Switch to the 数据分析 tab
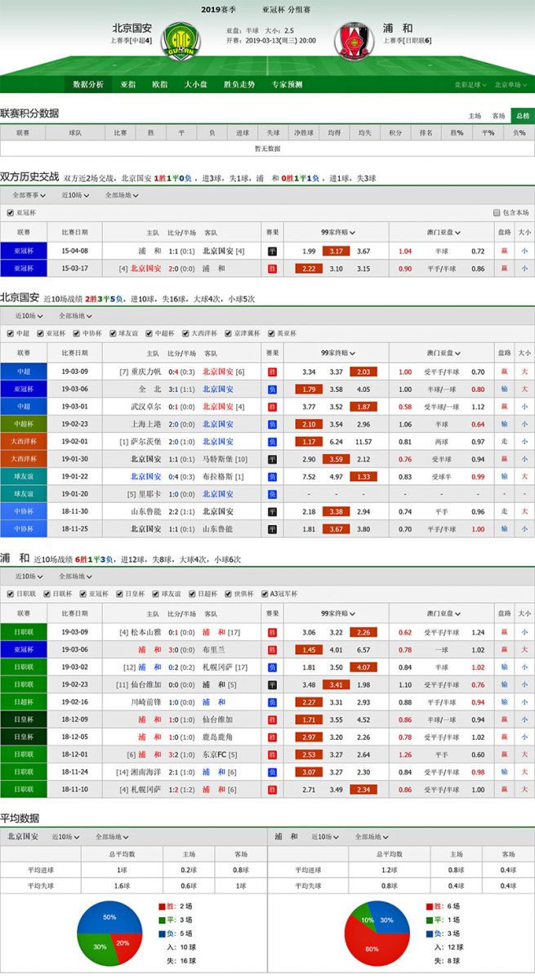The height and width of the screenshot is (980, 535). [x=88, y=84]
